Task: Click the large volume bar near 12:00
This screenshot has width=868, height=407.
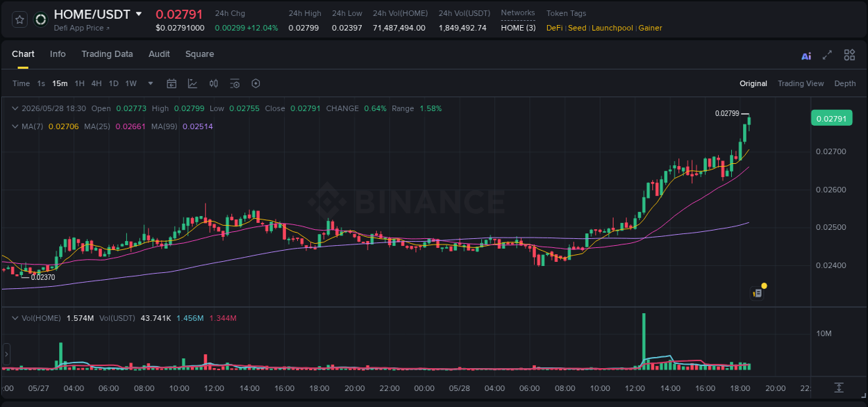Action: pos(644,340)
